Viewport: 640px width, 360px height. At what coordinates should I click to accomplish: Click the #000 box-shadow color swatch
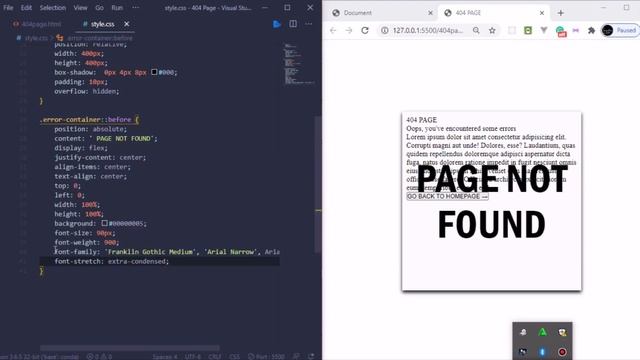click(x=154, y=72)
